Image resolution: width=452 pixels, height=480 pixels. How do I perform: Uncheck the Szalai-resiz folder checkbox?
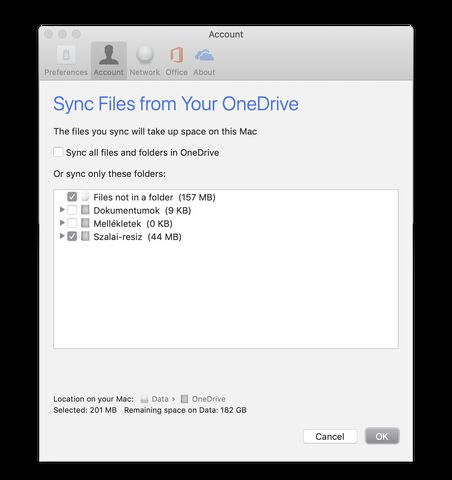(x=72, y=236)
